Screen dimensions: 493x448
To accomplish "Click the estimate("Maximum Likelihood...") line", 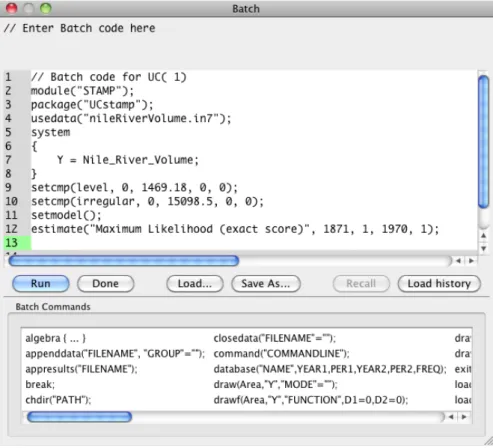I will click(x=235, y=229).
